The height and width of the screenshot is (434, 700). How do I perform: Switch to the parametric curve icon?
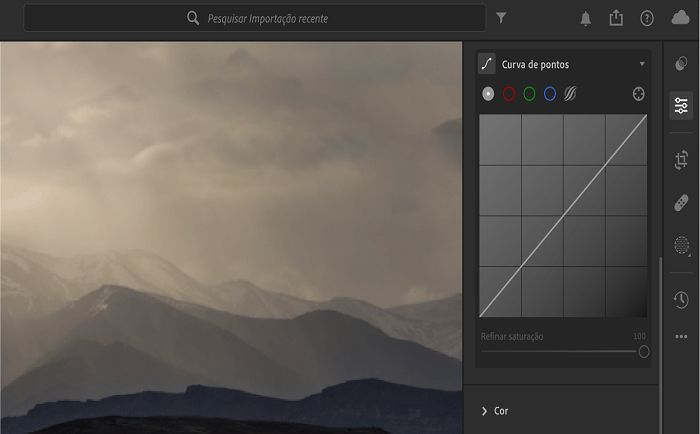(570, 94)
